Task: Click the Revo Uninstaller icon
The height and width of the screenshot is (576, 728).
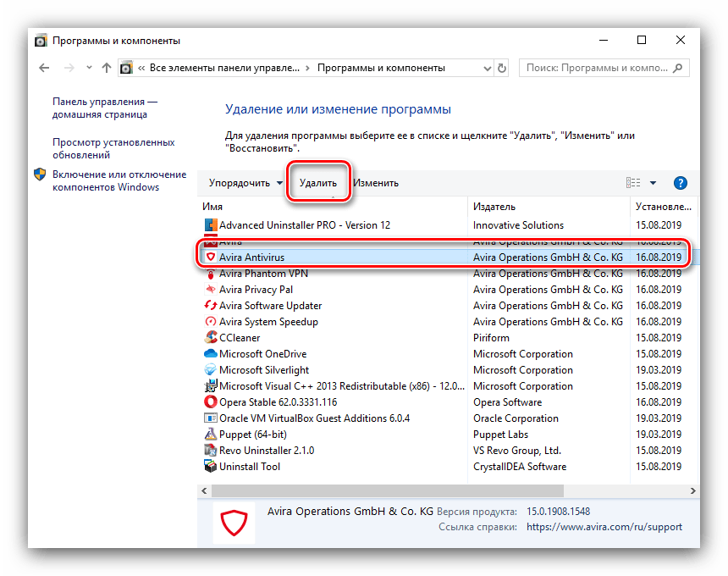Action: point(211,451)
